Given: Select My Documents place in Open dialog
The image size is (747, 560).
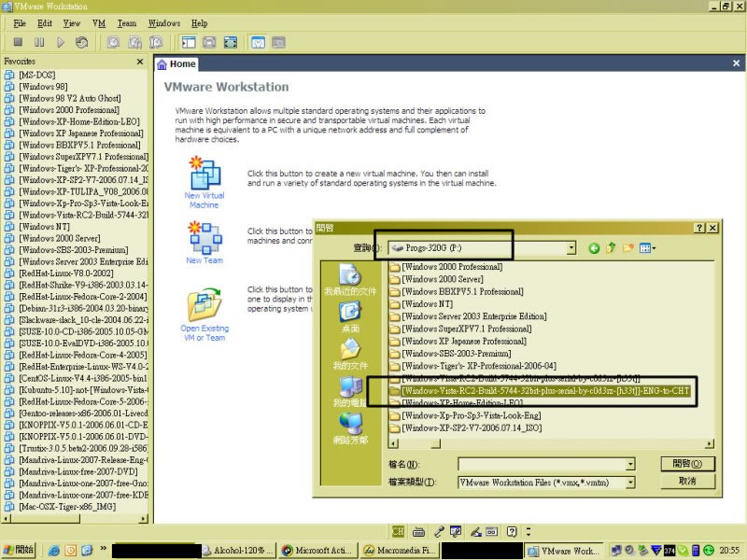Looking at the screenshot, I should [x=350, y=355].
